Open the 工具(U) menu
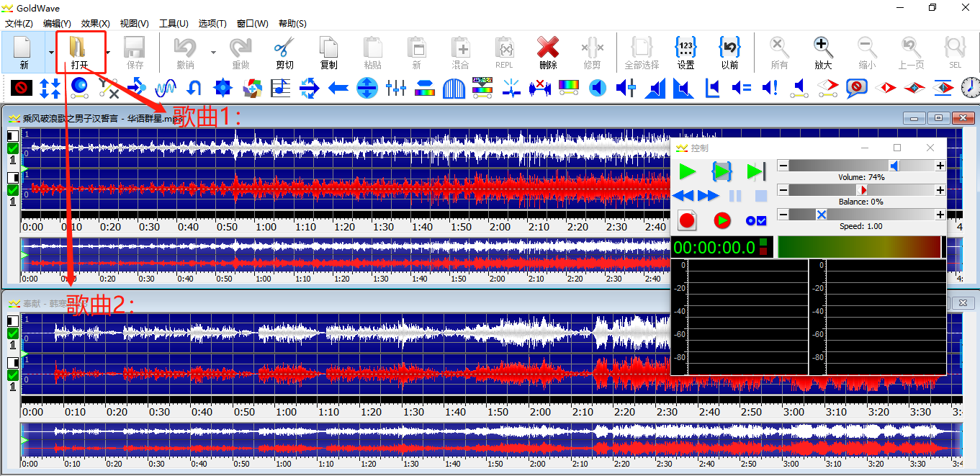980x476 pixels. pyautogui.click(x=173, y=24)
